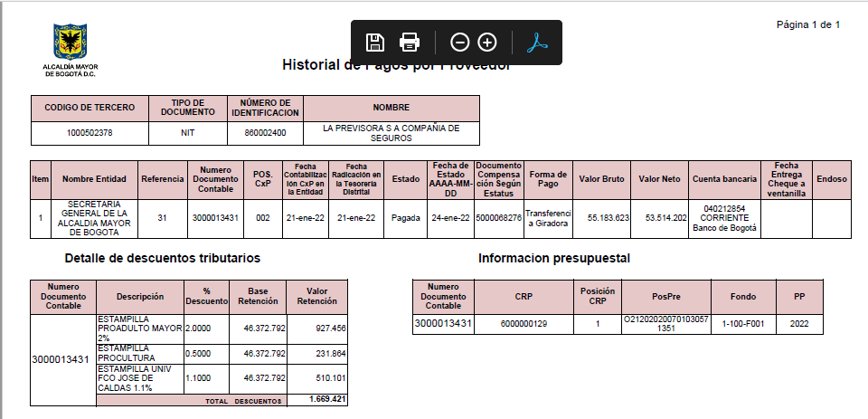Click the 'Pagada' status cell
868x419 pixels.
click(406, 218)
